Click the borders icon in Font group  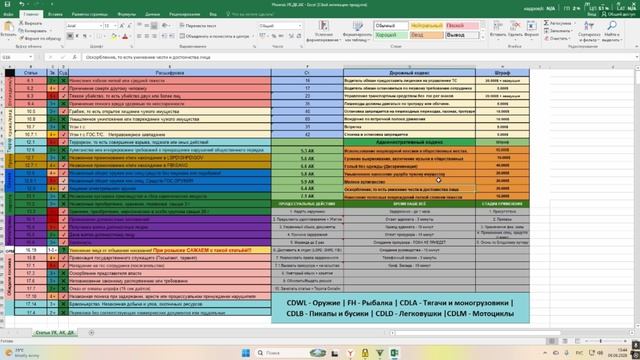pos(100,36)
